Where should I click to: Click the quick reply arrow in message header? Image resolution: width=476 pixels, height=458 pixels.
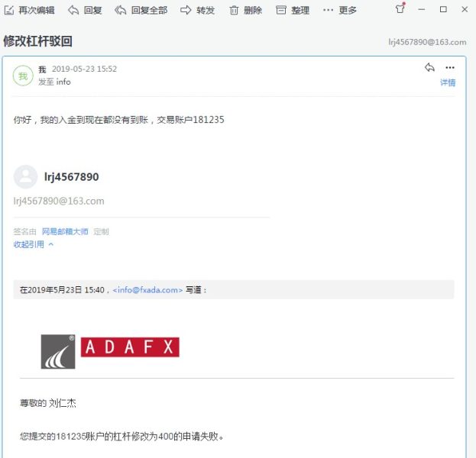point(429,67)
